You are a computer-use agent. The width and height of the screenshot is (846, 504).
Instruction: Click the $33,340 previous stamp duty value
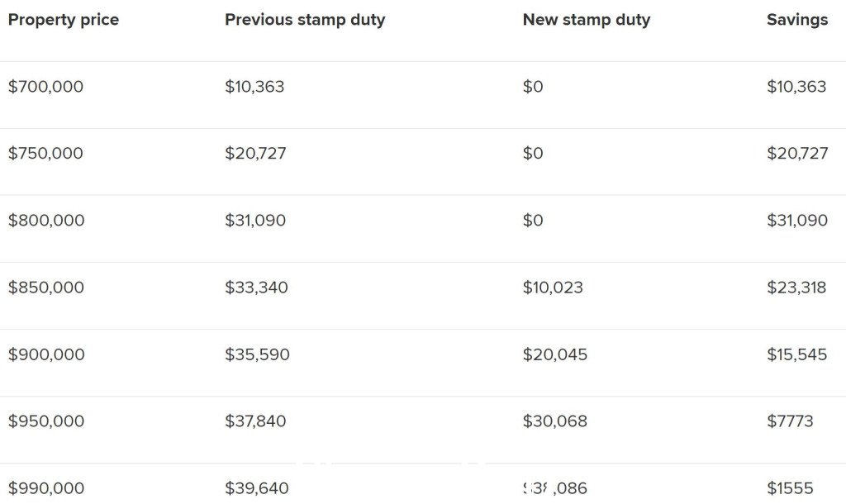click(x=256, y=287)
